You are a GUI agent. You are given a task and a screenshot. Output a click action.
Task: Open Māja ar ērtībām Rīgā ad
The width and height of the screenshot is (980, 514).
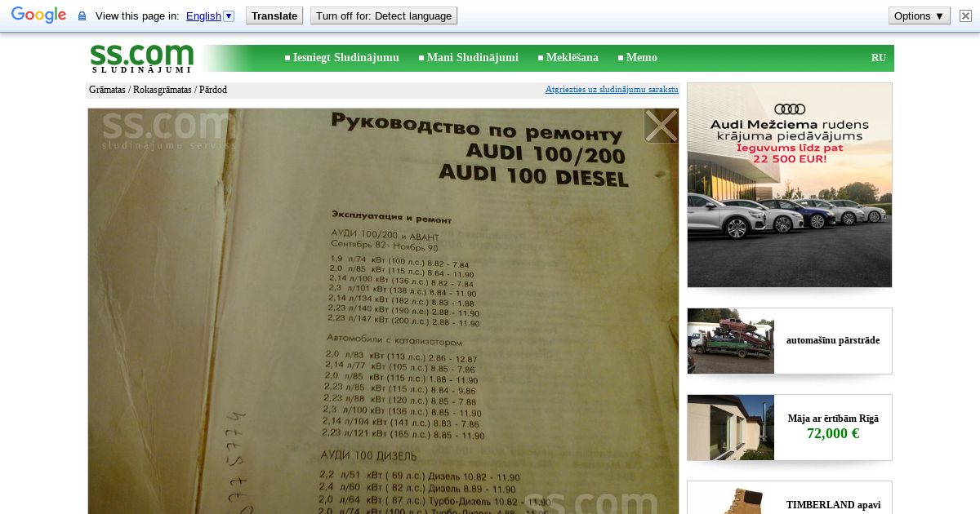pos(833,419)
